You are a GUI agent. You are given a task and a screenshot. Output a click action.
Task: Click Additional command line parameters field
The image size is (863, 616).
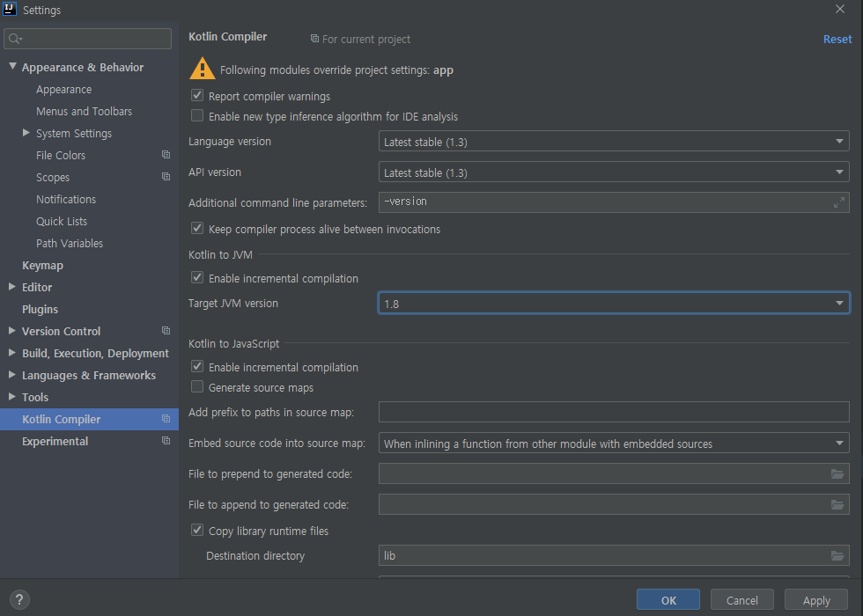point(614,202)
